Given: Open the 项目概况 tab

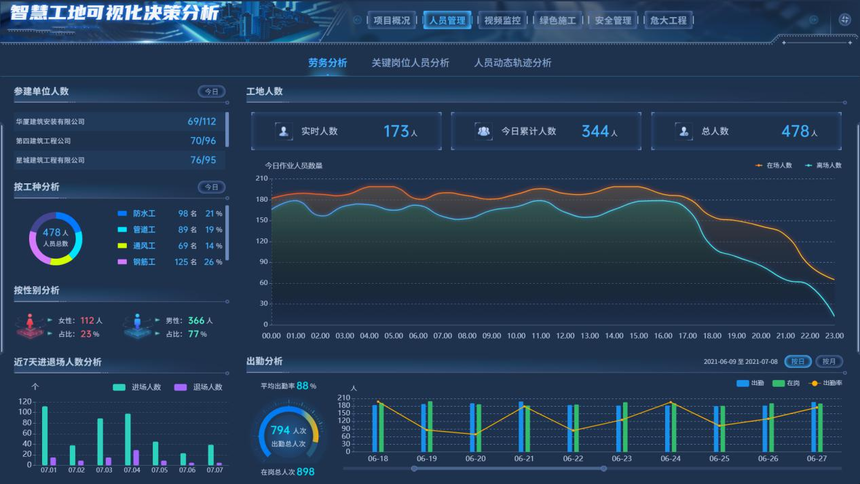Looking at the screenshot, I should pyautogui.click(x=392, y=20).
